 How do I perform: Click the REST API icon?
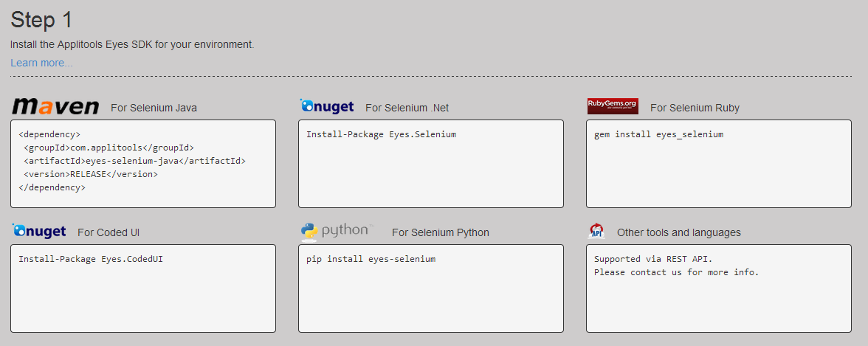pyautogui.click(x=596, y=231)
